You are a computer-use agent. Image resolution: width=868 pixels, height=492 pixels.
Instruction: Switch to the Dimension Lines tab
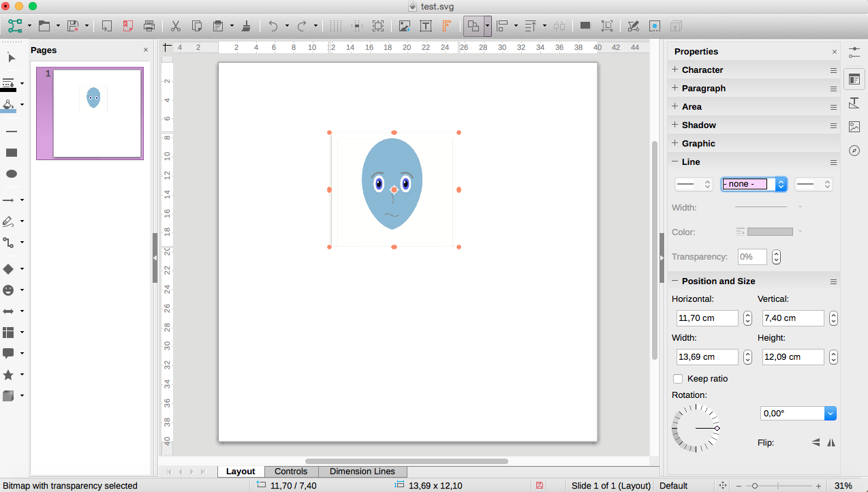pyautogui.click(x=362, y=472)
